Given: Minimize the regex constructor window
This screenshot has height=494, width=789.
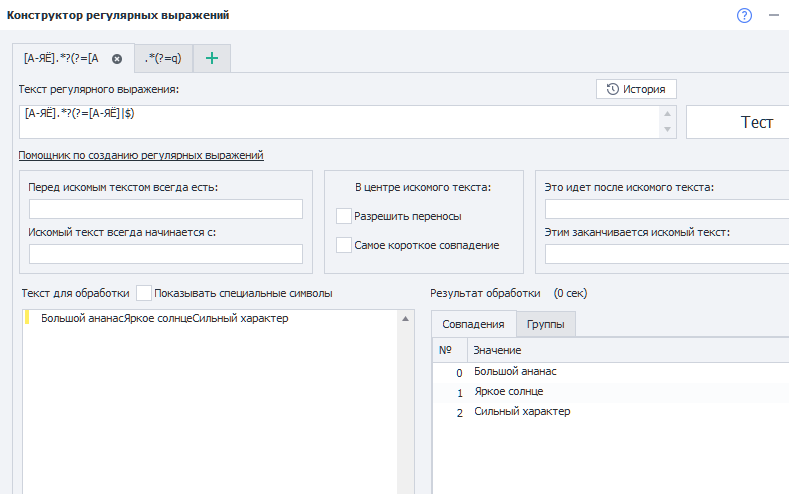Looking at the screenshot, I should 773,15.
